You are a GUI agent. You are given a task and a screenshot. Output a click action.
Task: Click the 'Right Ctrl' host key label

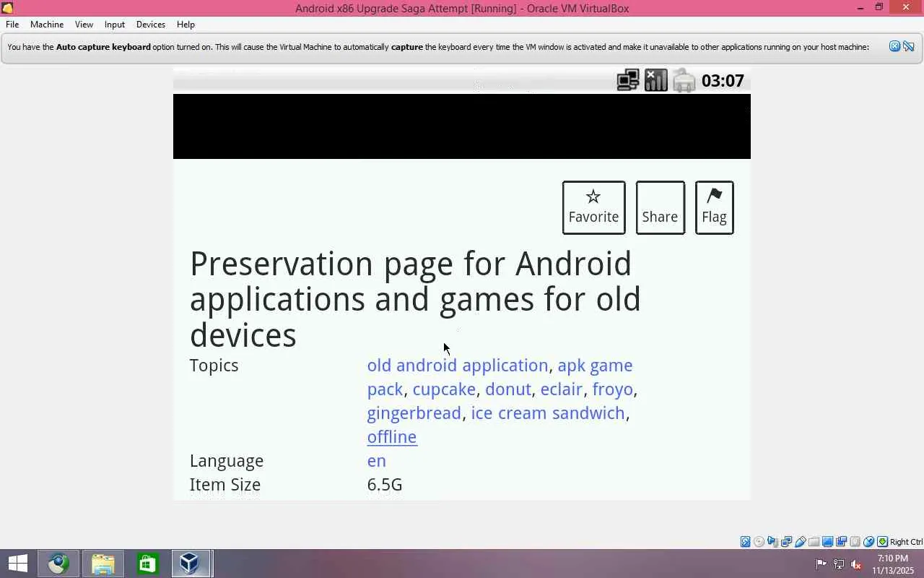click(x=906, y=542)
